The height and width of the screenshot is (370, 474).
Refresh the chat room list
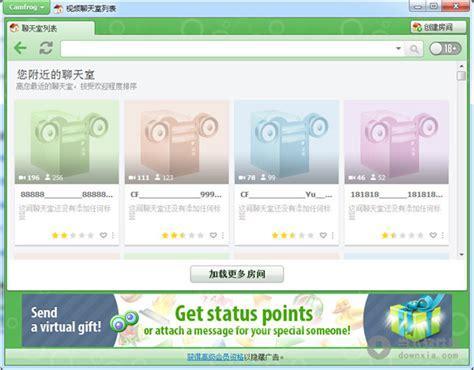(x=46, y=48)
